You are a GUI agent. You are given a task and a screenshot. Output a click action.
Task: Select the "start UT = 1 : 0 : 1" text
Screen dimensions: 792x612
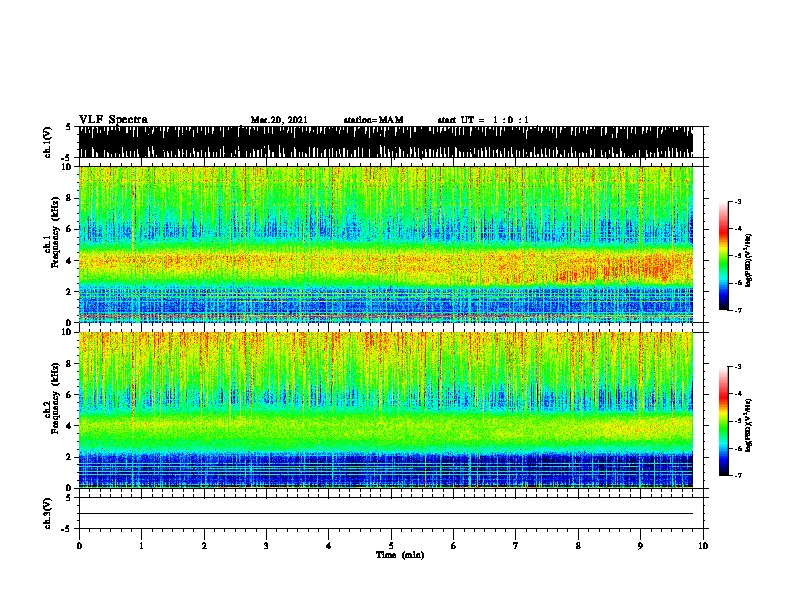(483, 120)
